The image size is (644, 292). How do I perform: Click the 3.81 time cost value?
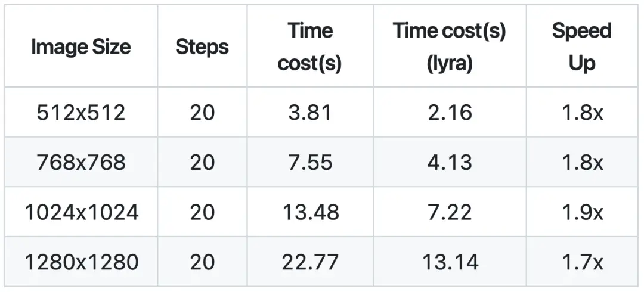point(309,112)
